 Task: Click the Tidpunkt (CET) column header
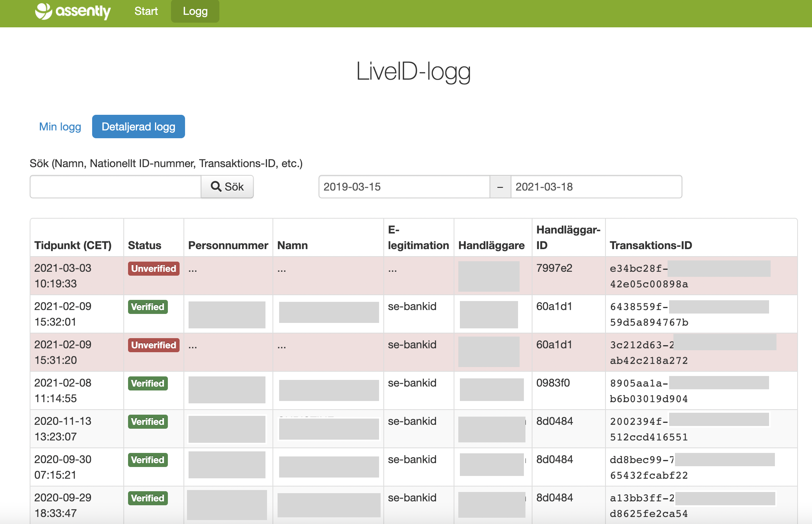click(x=73, y=245)
